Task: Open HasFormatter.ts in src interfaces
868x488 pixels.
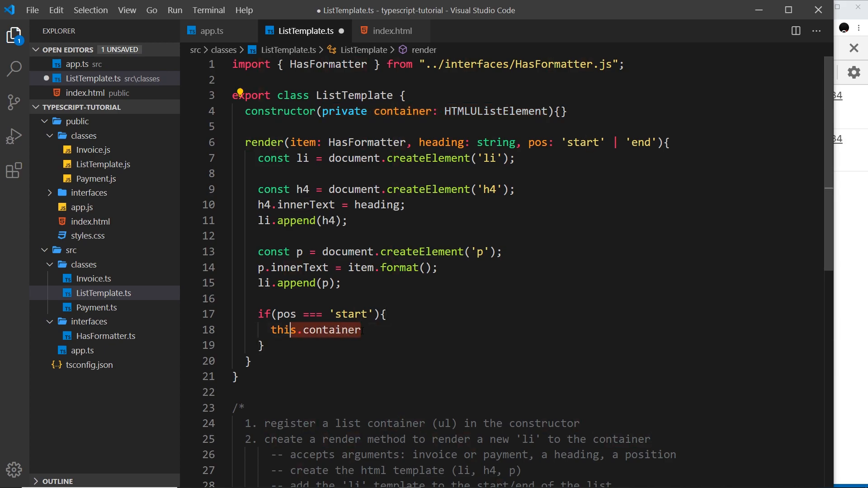Action: point(105,336)
